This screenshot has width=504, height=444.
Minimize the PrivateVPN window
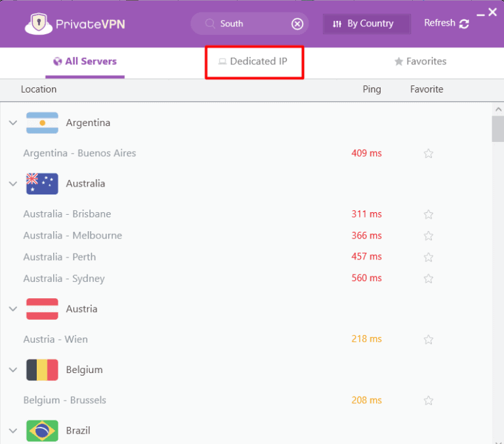tap(480, 14)
